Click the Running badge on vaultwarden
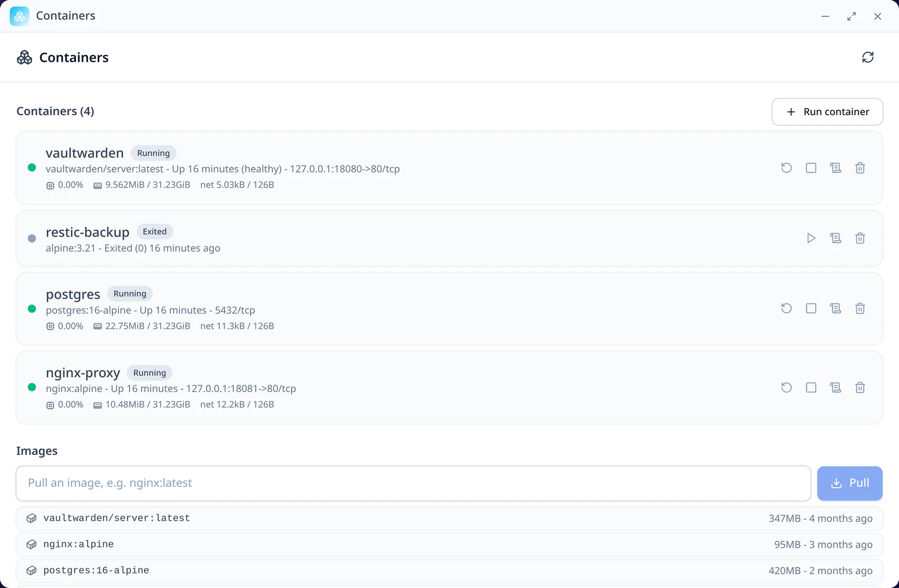Image resolution: width=899 pixels, height=588 pixels. tap(153, 153)
